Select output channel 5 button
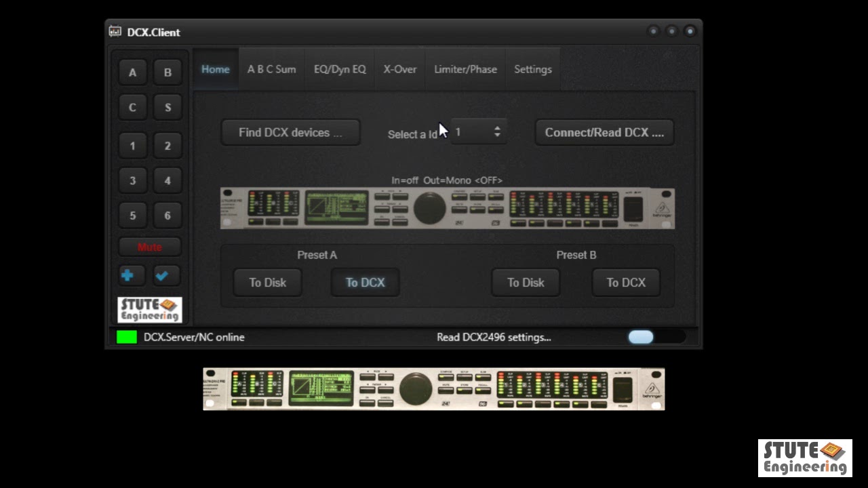 [x=132, y=216]
